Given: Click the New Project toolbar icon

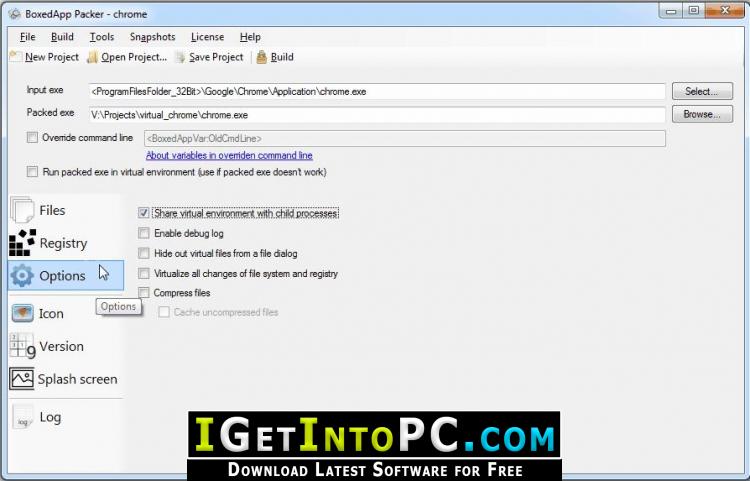Looking at the screenshot, I should [16, 57].
